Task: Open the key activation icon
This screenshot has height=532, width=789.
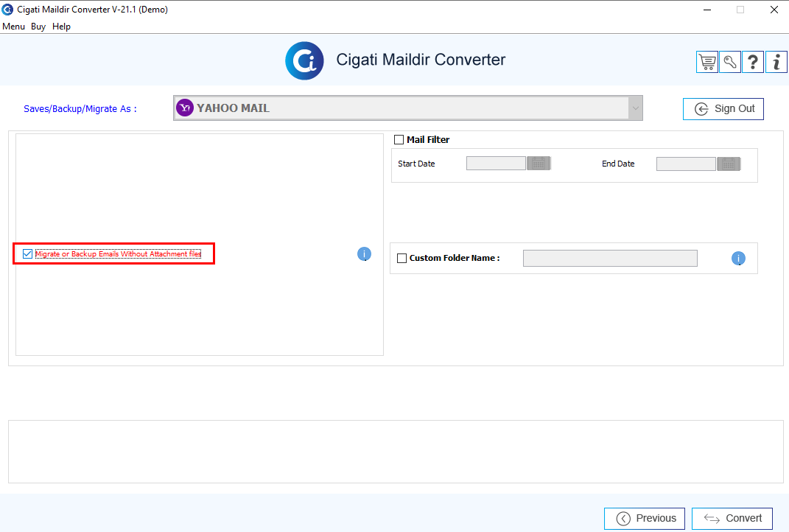Action: 730,63
